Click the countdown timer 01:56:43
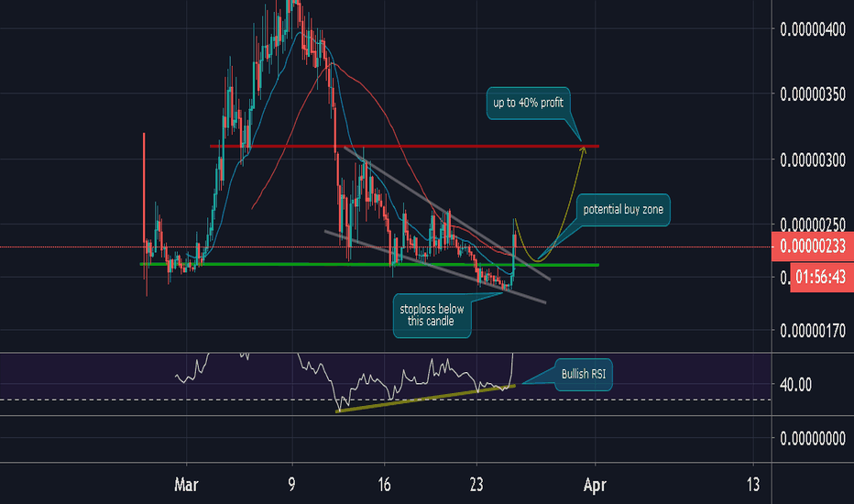Viewport: 854px width, 504px height. 820,278
